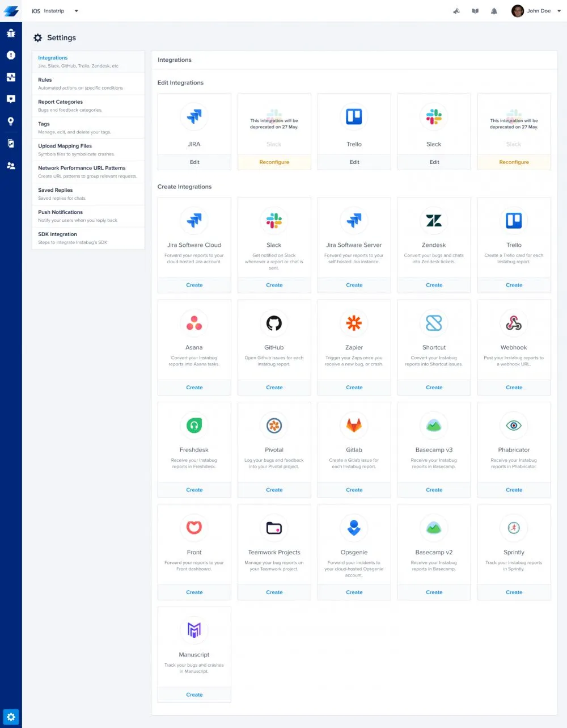Open the documentation book icon
This screenshot has width=567, height=728.
475,11
